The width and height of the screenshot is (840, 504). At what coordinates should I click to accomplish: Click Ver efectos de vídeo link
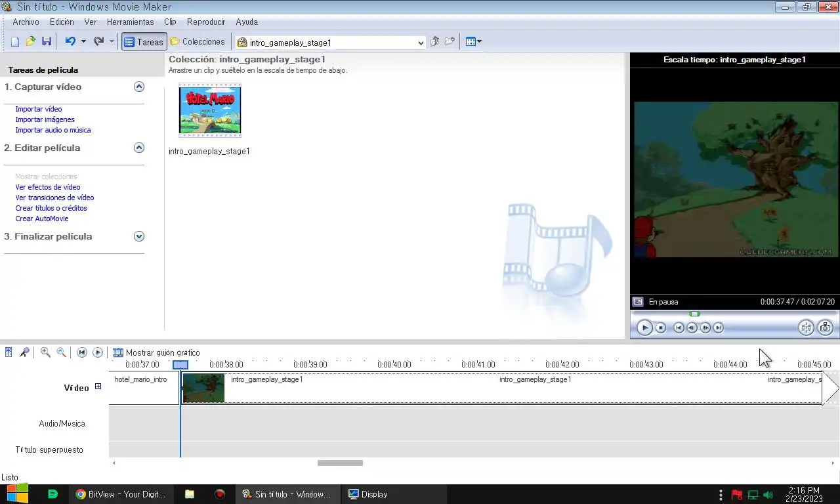tap(48, 187)
